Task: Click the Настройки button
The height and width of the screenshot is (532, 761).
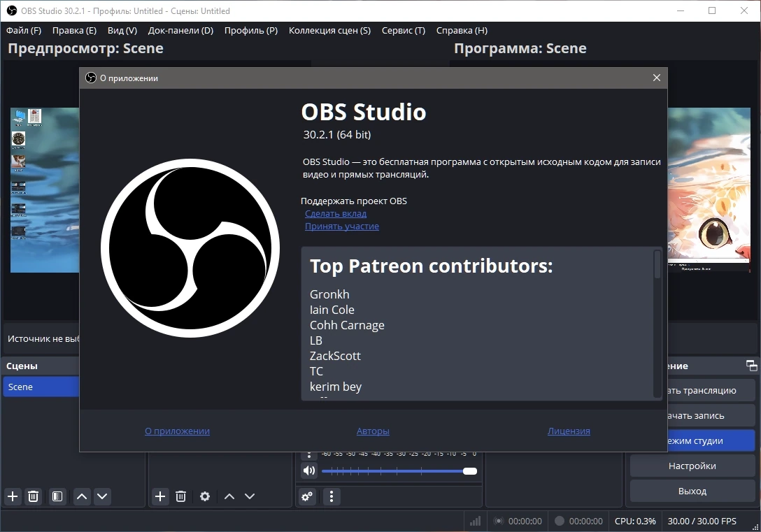Action: (x=692, y=466)
